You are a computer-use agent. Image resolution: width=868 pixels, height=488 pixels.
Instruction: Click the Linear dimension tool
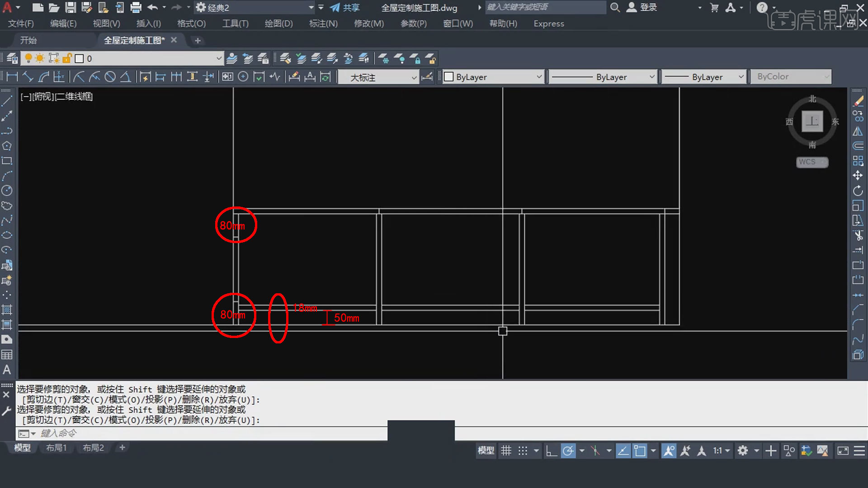coord(12,77)
